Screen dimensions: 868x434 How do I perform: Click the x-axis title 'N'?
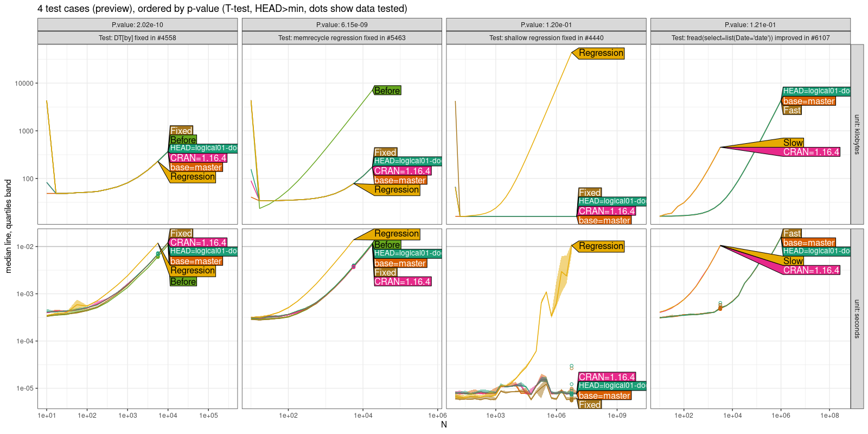click(444, 425)
